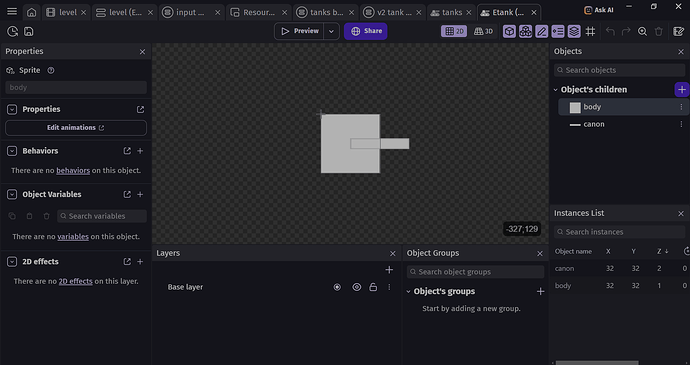
Task: Click the 'variables' link
Action: click(73, 236)
